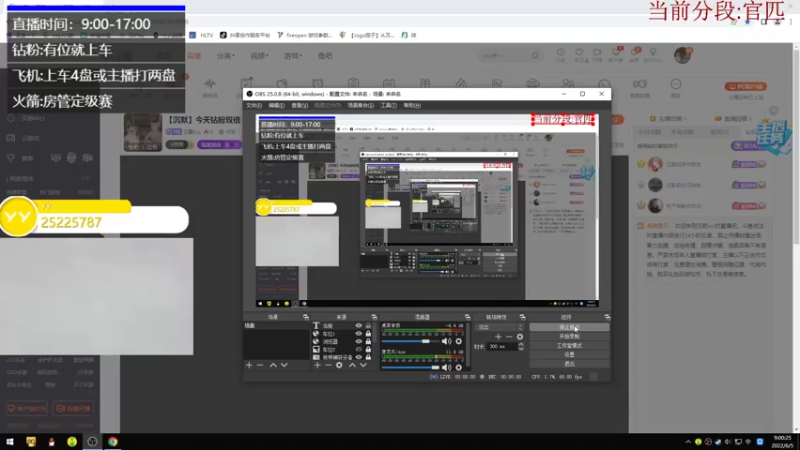
Task: Mute desktop audio via its speaker icon
Action: coord(446,341)
